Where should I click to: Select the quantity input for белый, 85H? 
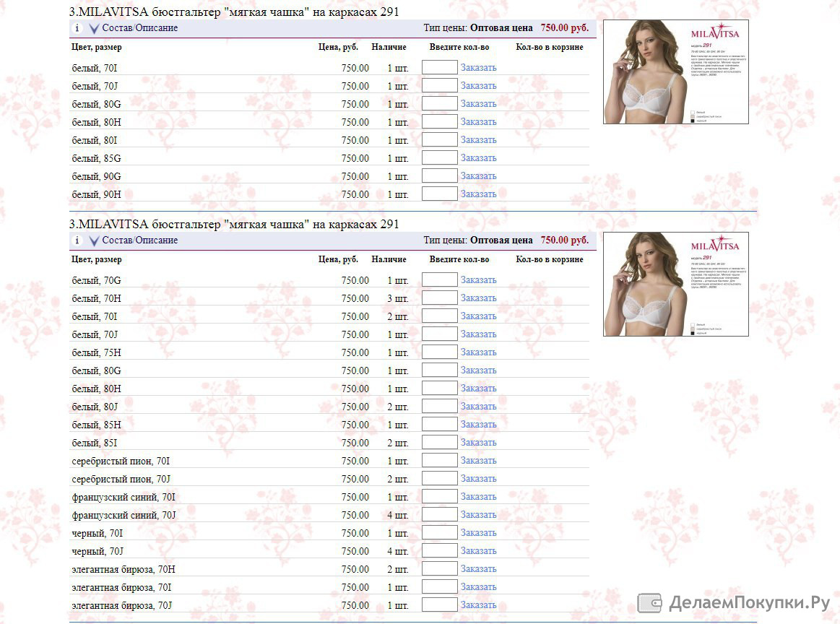(439, 424)
